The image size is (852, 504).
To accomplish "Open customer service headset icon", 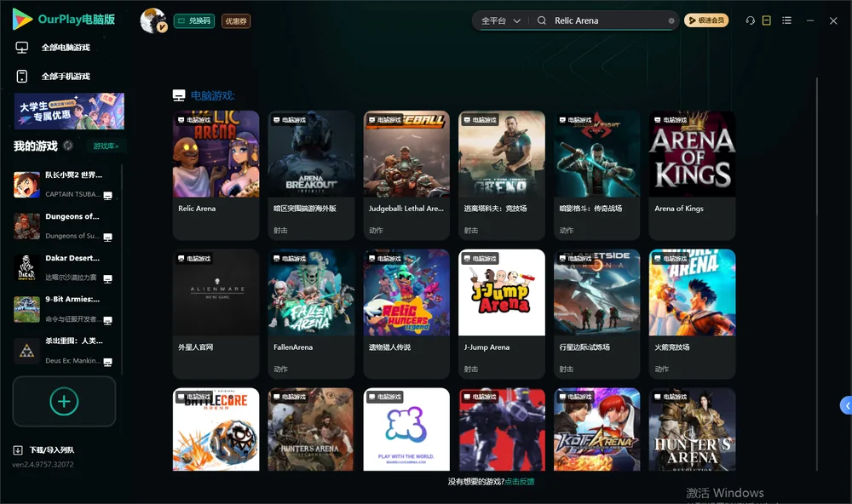I will 751,20.
